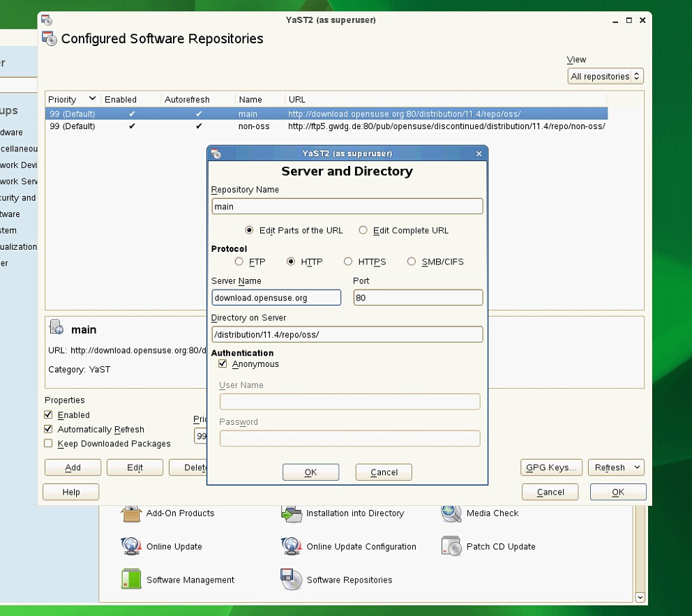
Task: Toggle Automatically Refresh checkbox
Action: click(49, 429)
